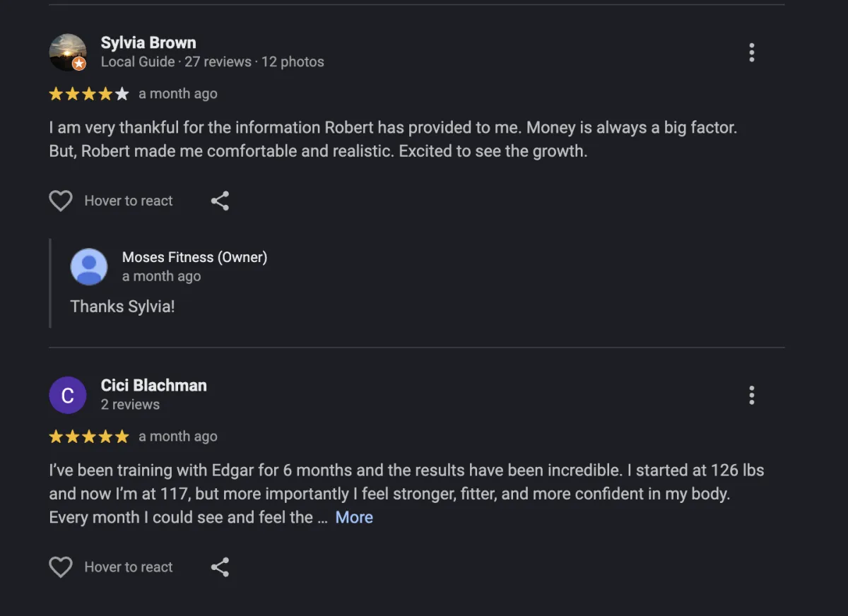Open Cici Blachman's reviewer profile name
Viewport: 848px width, 616px height.
click(154, 386)
